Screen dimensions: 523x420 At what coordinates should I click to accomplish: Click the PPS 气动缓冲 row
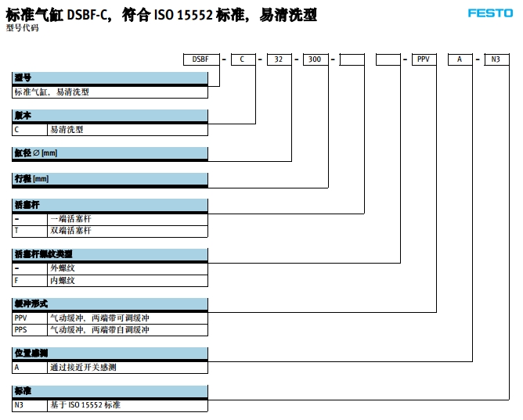[110, 329]
